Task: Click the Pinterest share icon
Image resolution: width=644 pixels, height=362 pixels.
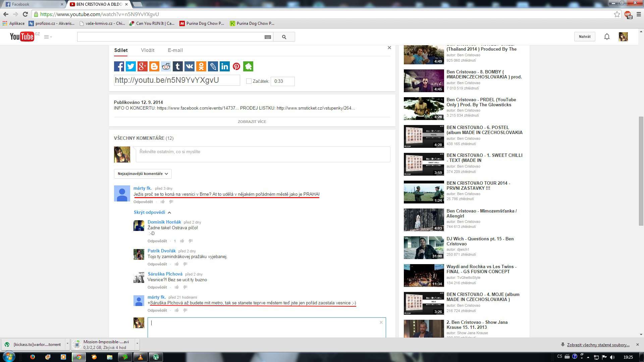Action: pos(236,66)
